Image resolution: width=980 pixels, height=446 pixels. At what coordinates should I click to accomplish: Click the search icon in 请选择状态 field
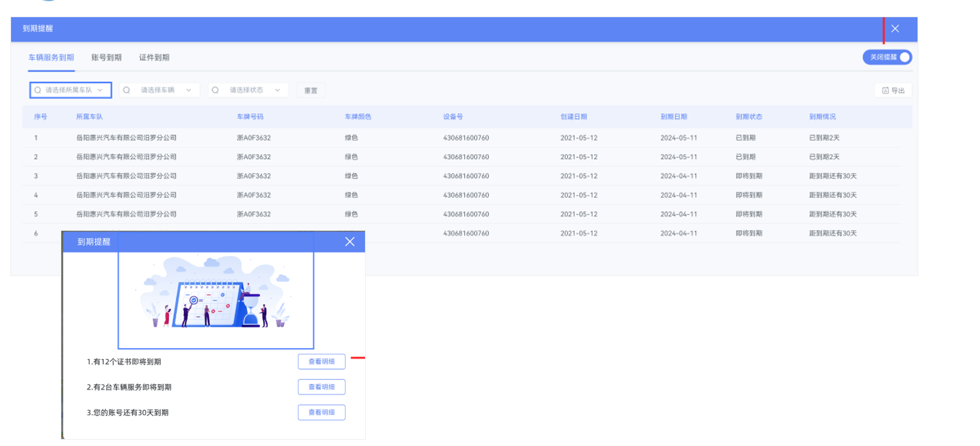(215, 90)
